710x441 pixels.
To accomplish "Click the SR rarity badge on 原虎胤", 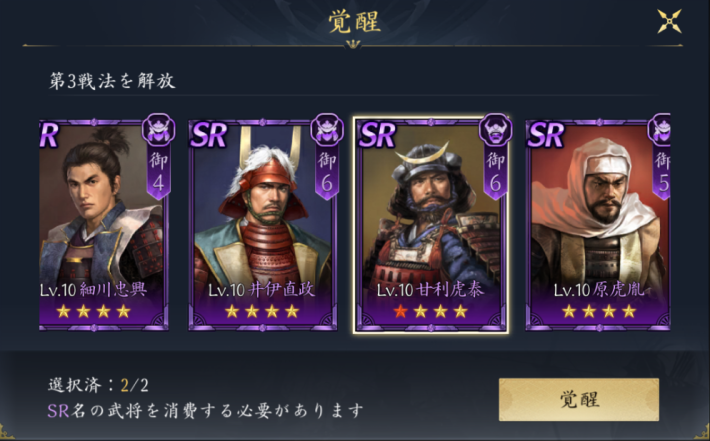I will pos(545,135).
